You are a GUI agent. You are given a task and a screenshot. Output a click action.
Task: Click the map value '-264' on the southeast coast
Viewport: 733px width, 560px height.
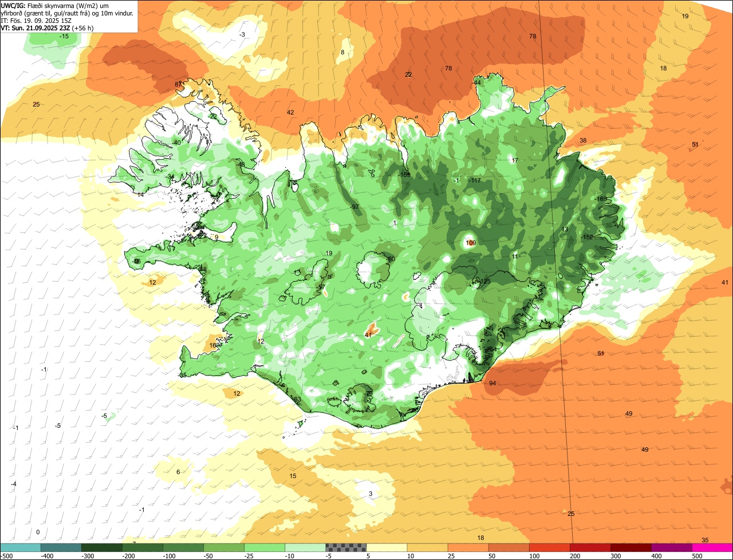(x=490, y=349)
